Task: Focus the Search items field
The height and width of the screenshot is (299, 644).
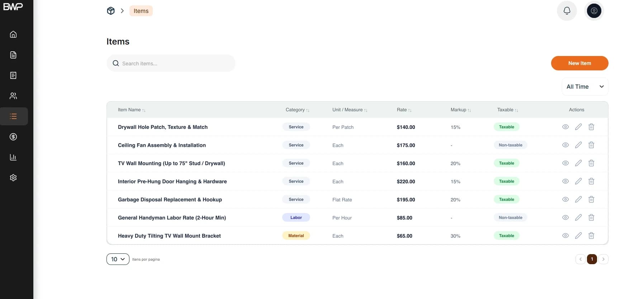Action: 171,64
